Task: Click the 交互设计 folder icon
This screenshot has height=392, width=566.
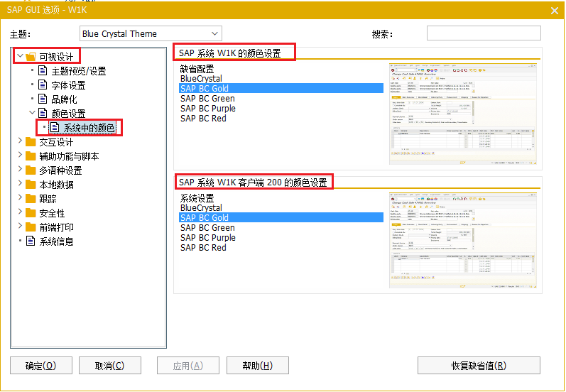Action: pyautogui.click(x=31, y=142)
